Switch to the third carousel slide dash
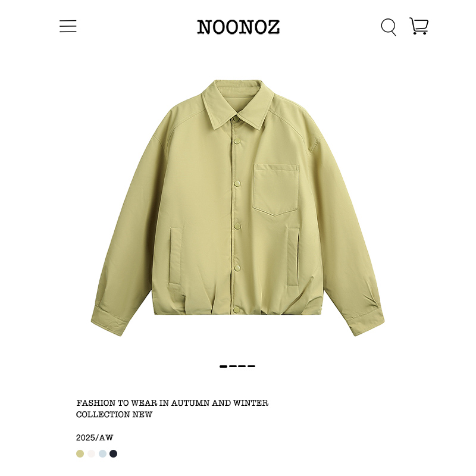The height and width of the screenshot is (476, 476). tap(242, 367)
